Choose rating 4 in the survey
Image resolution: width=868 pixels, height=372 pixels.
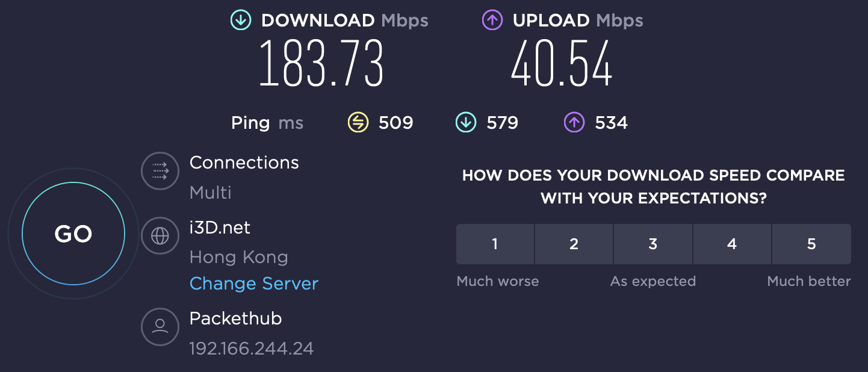click(732, 244)
